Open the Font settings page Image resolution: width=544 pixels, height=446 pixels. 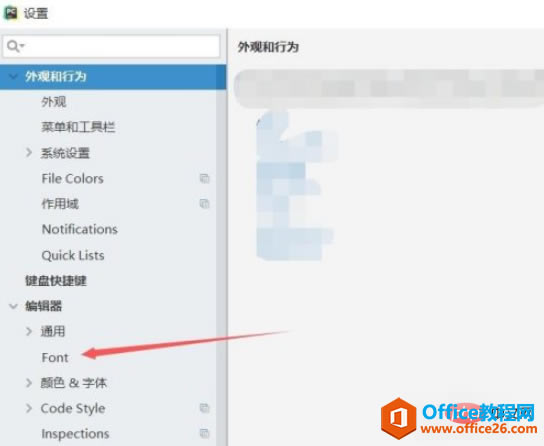55,357
